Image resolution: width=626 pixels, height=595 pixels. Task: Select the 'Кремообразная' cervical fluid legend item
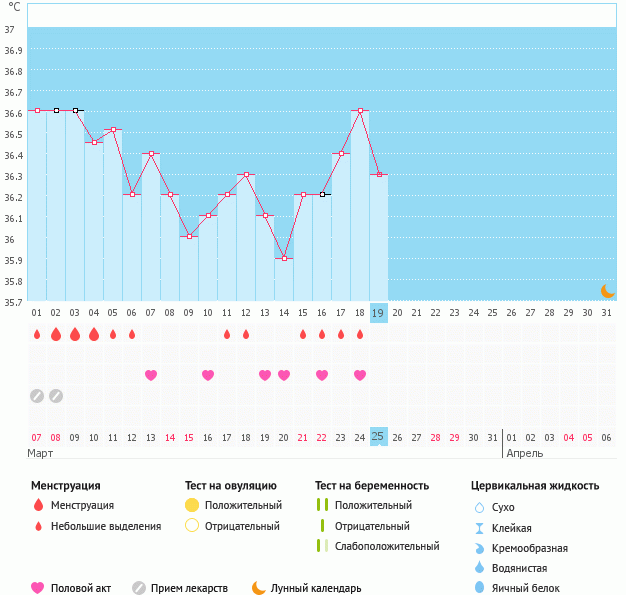tap(537, 548)
